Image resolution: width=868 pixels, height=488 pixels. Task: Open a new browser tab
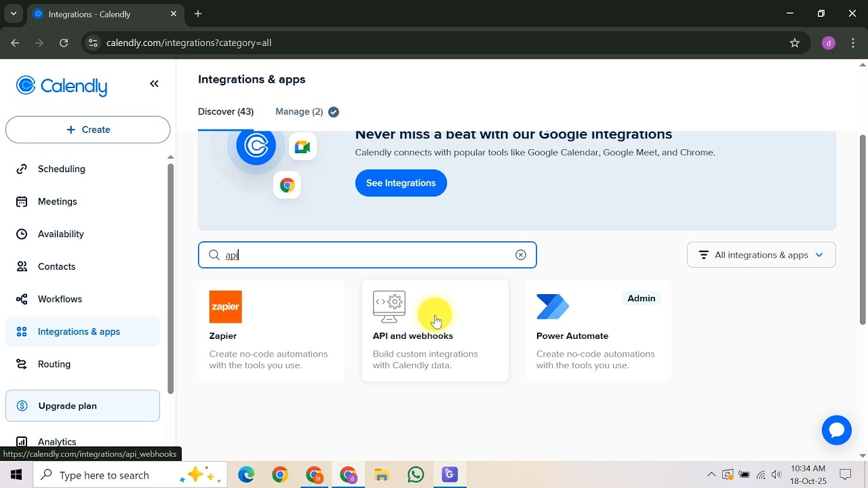[198, 14]
